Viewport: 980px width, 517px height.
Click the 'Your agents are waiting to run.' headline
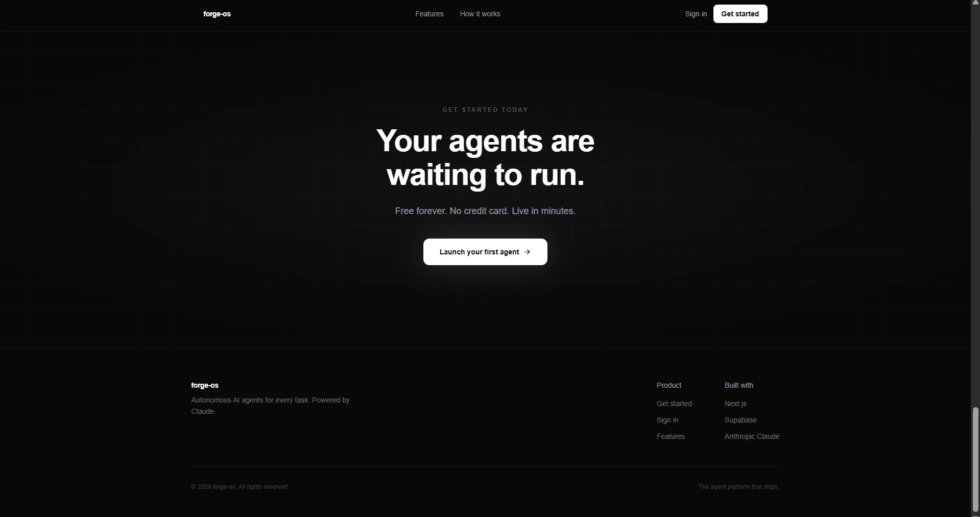coord(485,157)
